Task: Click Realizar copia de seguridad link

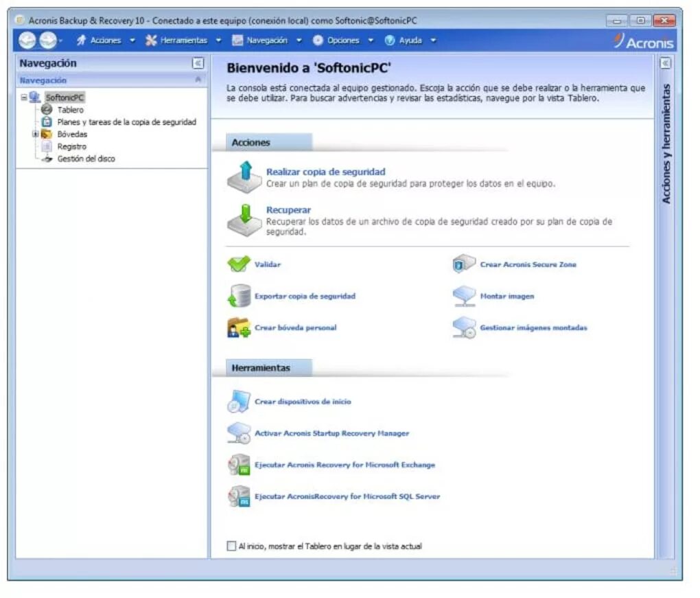Action: (326, 172)
